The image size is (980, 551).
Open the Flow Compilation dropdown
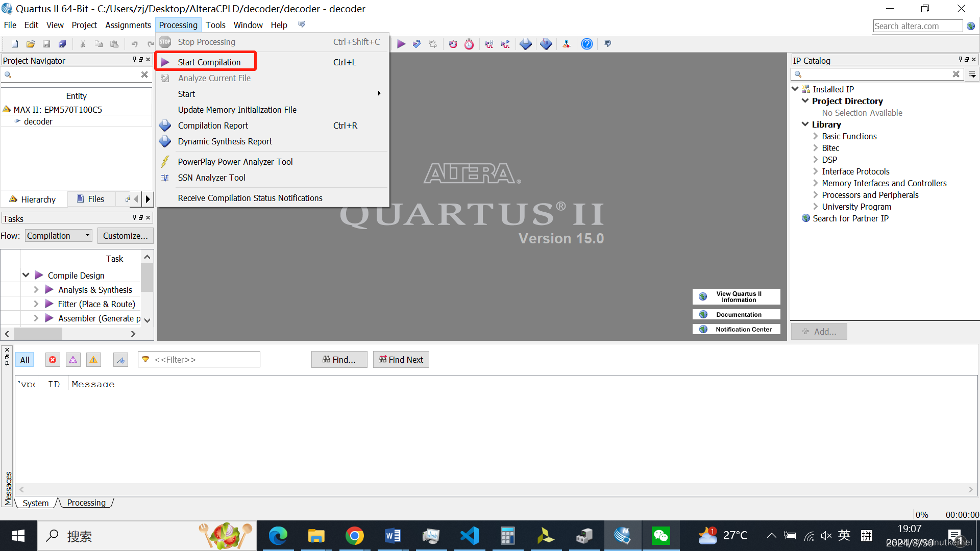[59, 236]
